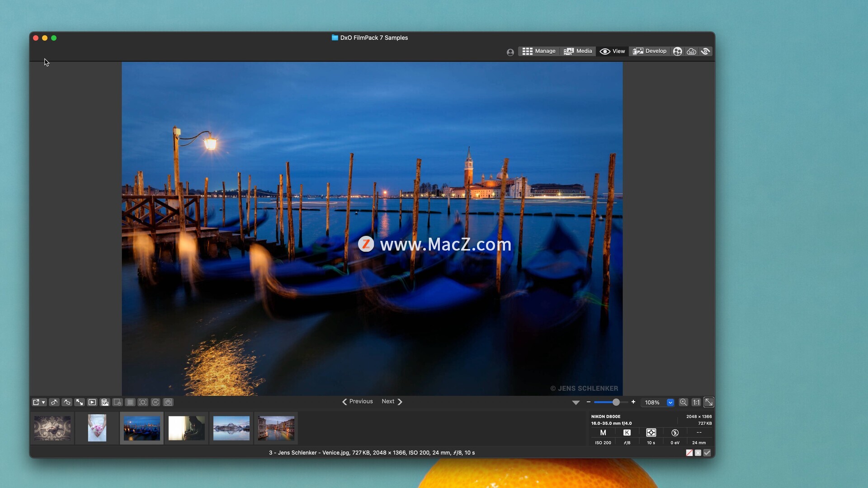The height and width of the screenshot is (488, 868).
Task: Click the ƒ/8 aperture value
Action: point(627,443)
